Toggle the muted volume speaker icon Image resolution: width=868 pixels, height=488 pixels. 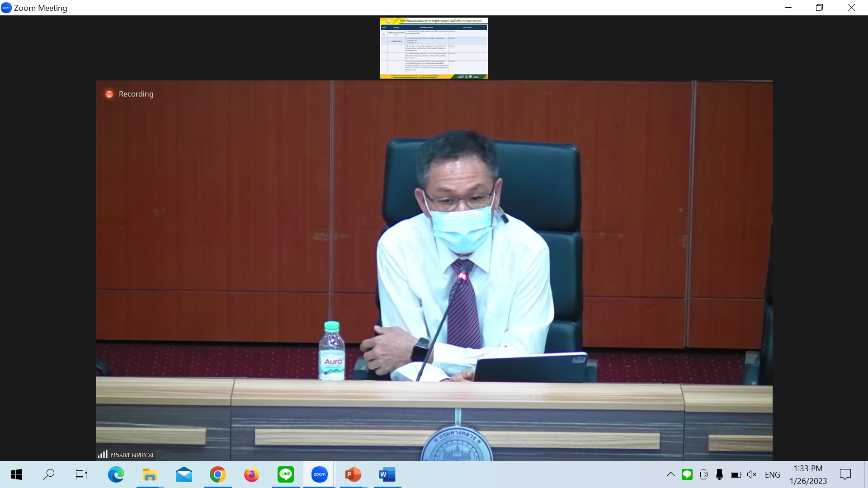tap(752, 474)
